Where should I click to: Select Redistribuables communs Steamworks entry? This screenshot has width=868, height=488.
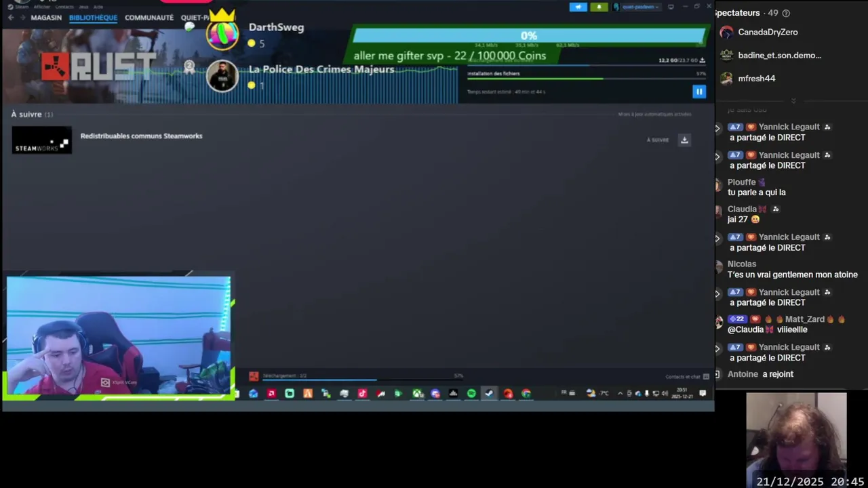141,136
